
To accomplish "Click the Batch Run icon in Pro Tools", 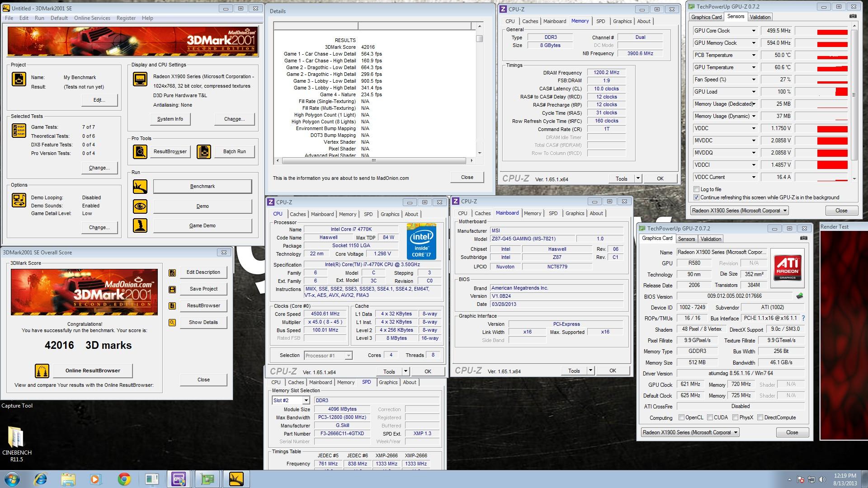I will [x=204, y=152].
